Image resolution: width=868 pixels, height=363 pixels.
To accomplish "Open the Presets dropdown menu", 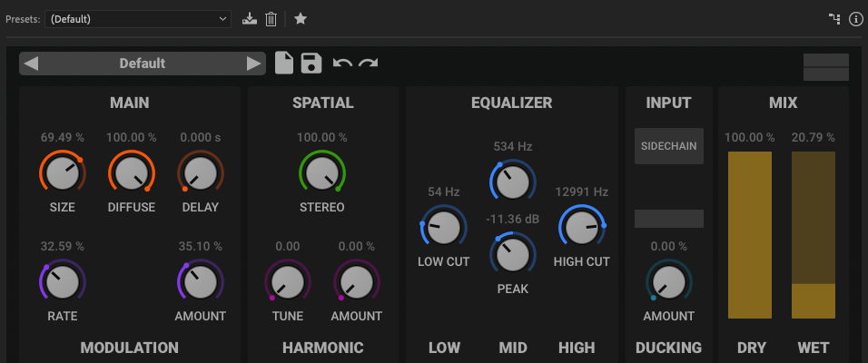I will (x=138, y=18).
